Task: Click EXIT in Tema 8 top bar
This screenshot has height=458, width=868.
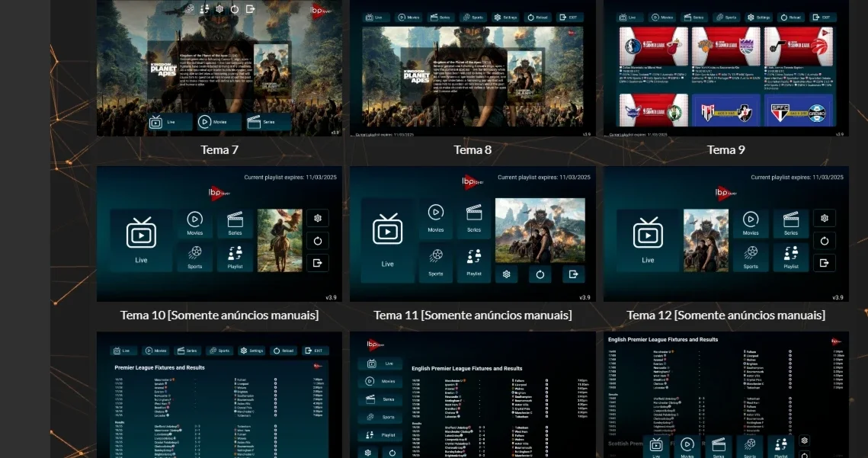Action: coord(569,18)
